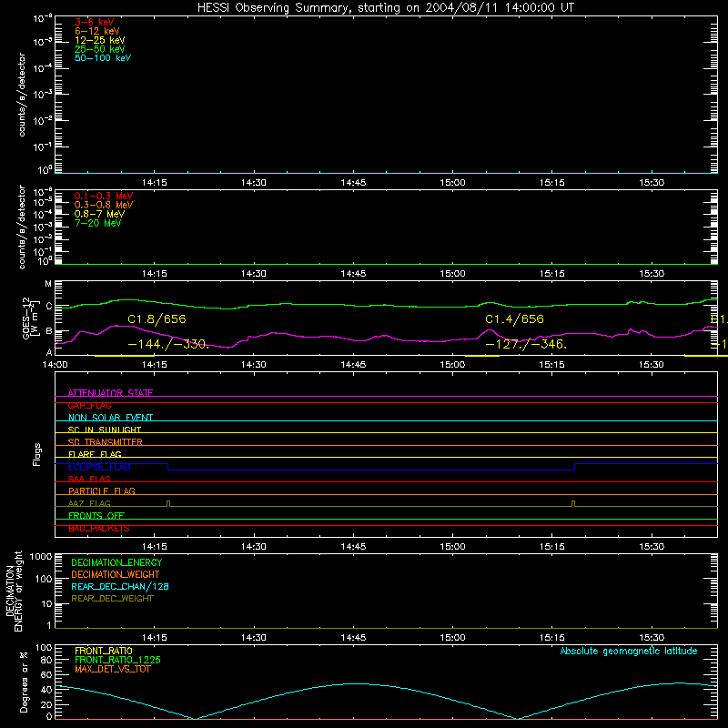Click the C1.4/656 flare annotation

(514, 319)
